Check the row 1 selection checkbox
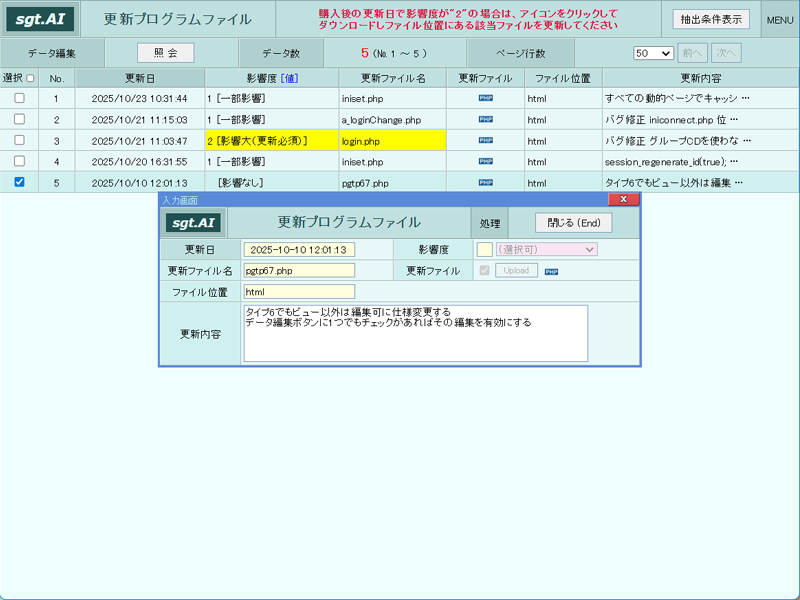This screenshot has width=800, height=600. (19, 98)
